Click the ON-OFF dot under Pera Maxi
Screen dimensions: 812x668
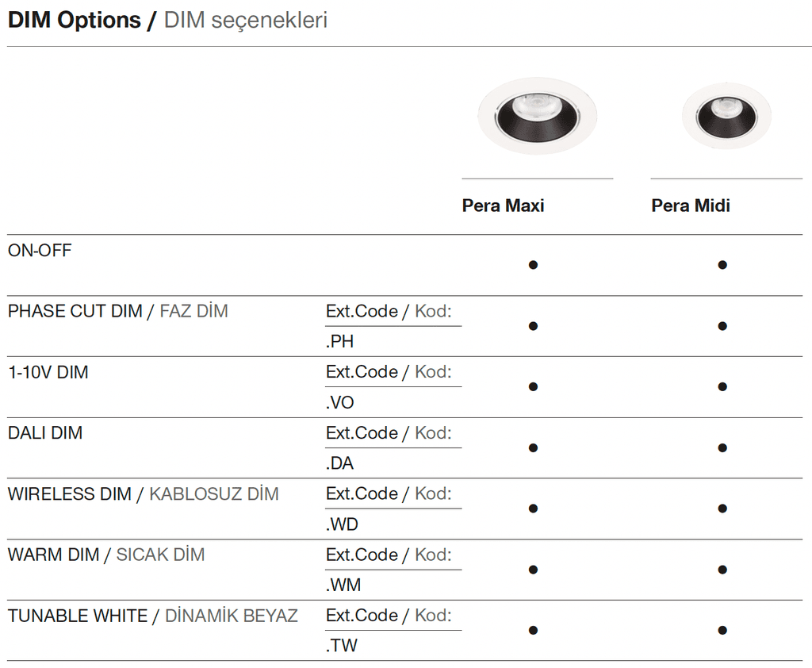tap(533, 265)
